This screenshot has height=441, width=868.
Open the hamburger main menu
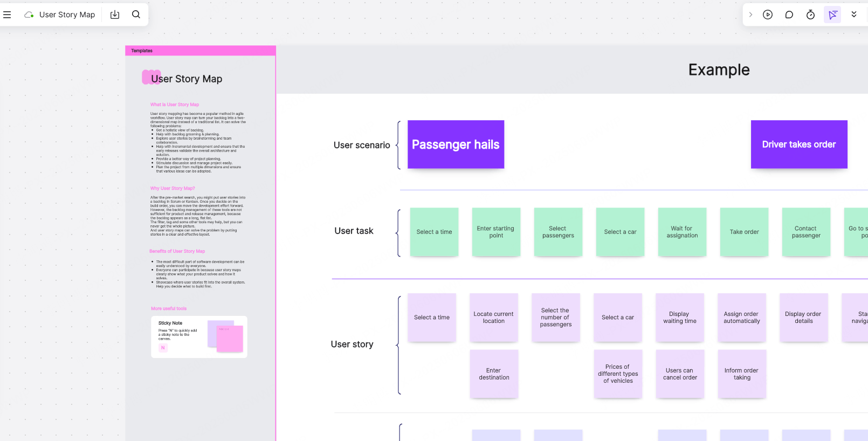tap(7, 15)
